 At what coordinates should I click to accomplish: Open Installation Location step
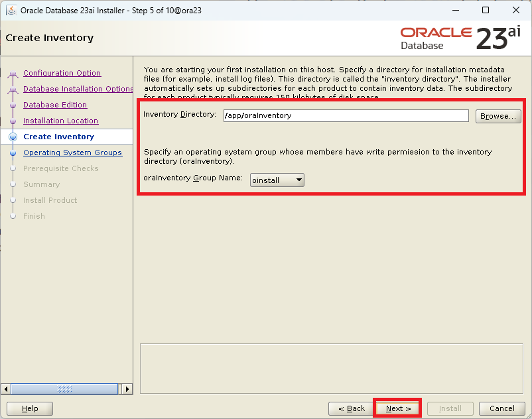61,121
